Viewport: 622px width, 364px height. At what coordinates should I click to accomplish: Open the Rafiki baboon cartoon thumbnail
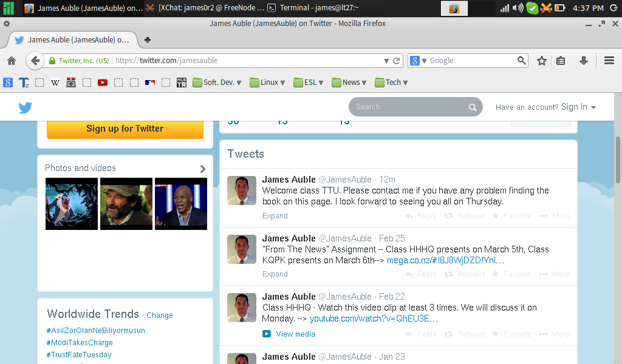click(72, 204)
